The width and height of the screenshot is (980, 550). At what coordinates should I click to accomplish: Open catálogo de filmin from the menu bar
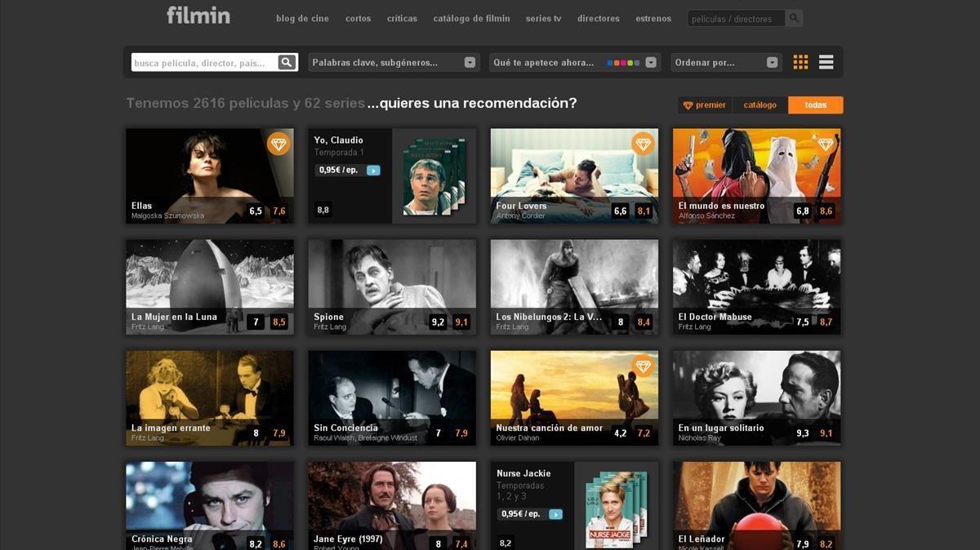click(x=471, y=17)
